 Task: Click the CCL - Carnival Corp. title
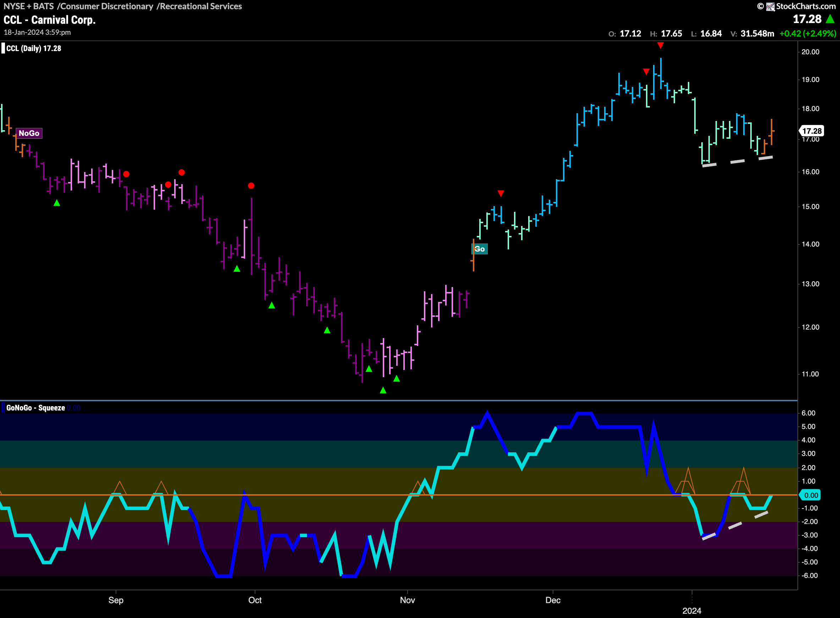[50, 20]
